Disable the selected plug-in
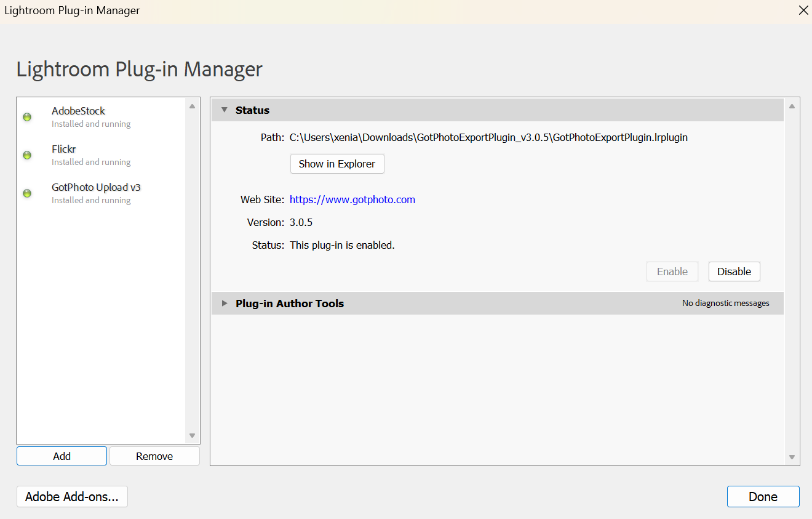Screen dimensions: 812x519 pyautogui.click(x=734, y=272)
